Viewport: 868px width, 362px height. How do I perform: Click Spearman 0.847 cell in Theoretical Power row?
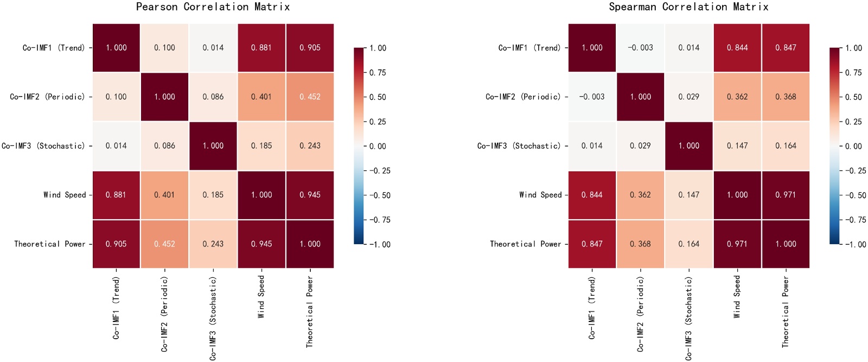(x=592, y=244)
